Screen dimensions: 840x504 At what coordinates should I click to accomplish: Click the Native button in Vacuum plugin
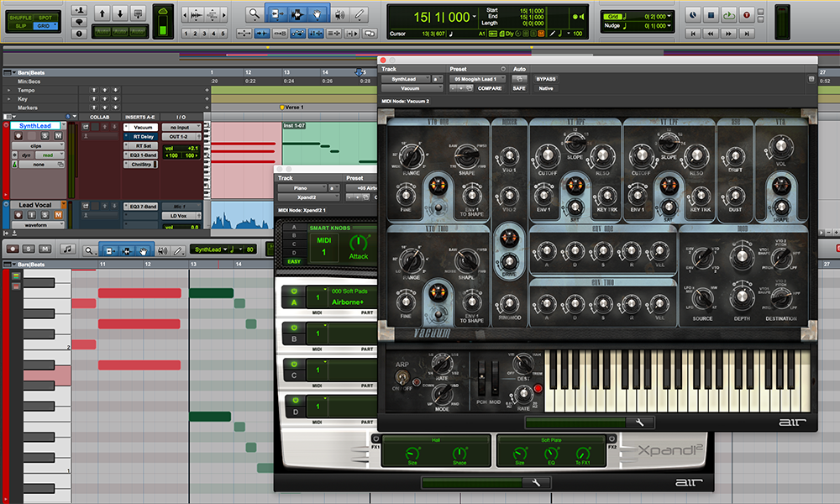click(x=546, y=88)
